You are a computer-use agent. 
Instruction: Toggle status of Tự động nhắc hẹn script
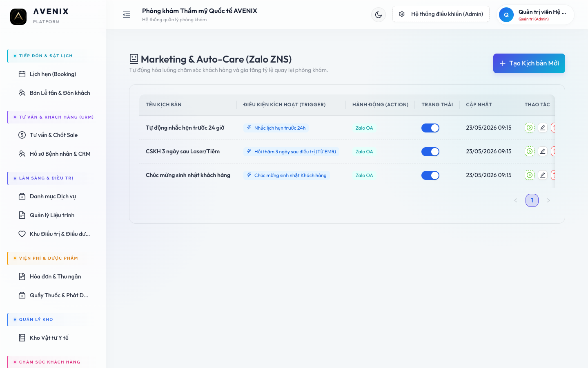point(430,128)
